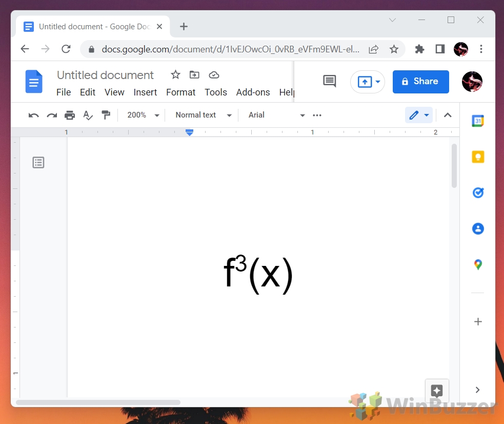Go back with the browser back arrow
This screenshot has width=504, height=424.
point(25,49)
